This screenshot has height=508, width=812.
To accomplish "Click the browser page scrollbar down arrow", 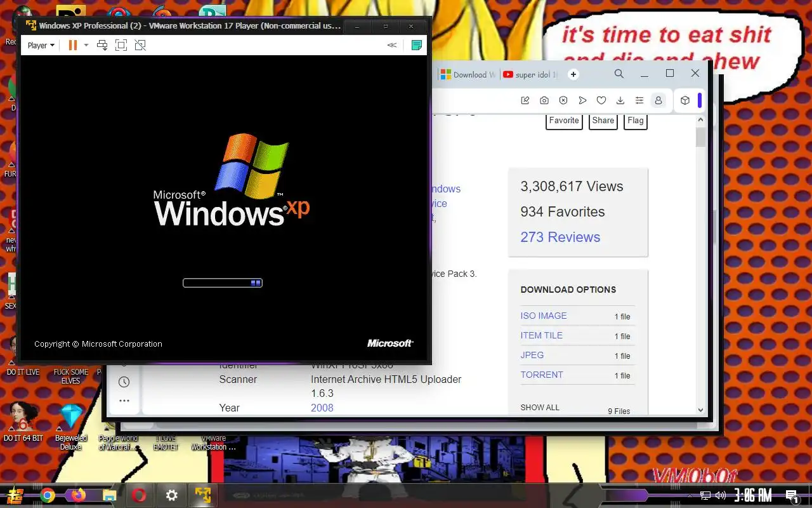I will [700, 410].
